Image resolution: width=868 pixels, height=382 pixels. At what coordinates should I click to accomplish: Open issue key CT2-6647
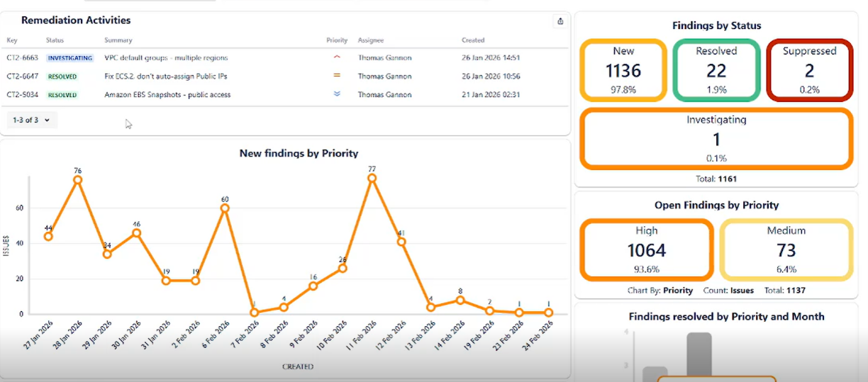[23, 76]
